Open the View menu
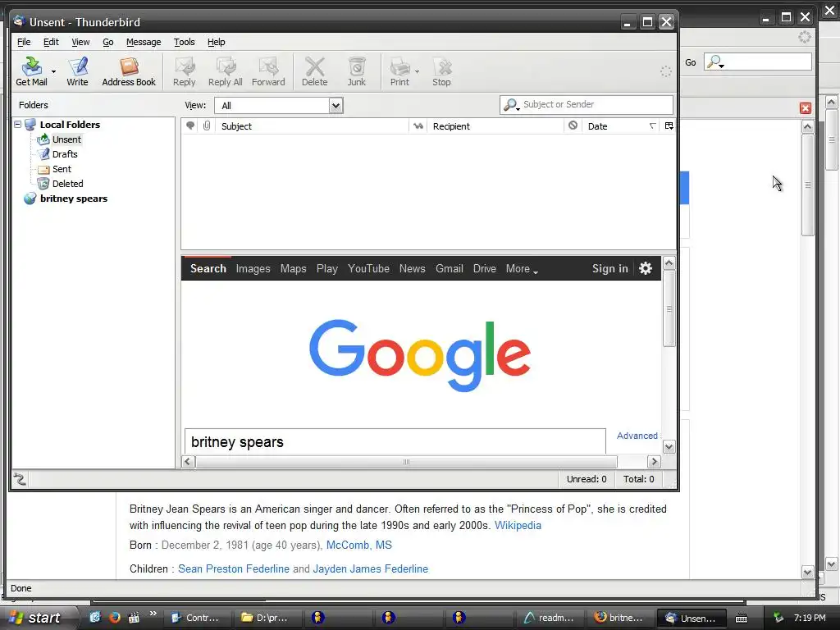Image resolution: width=840 pixels, height=630 pixels. (80, 42)
